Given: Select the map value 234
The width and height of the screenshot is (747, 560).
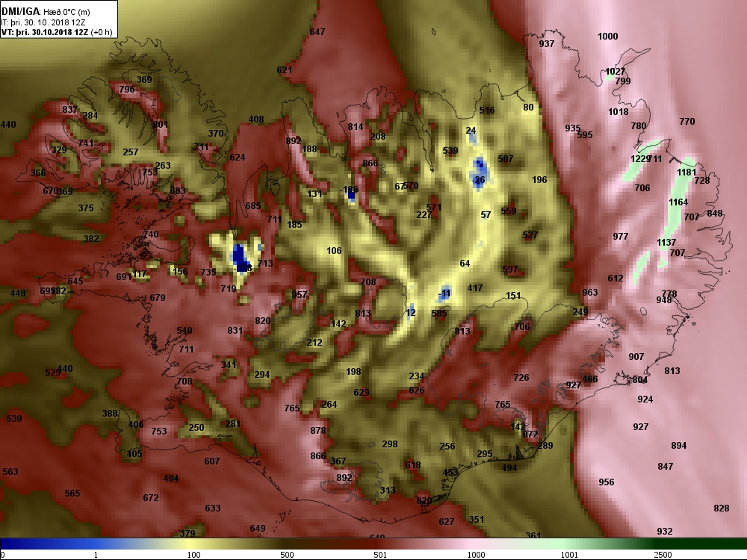Looking at the screenshot, I should point(416,376).
